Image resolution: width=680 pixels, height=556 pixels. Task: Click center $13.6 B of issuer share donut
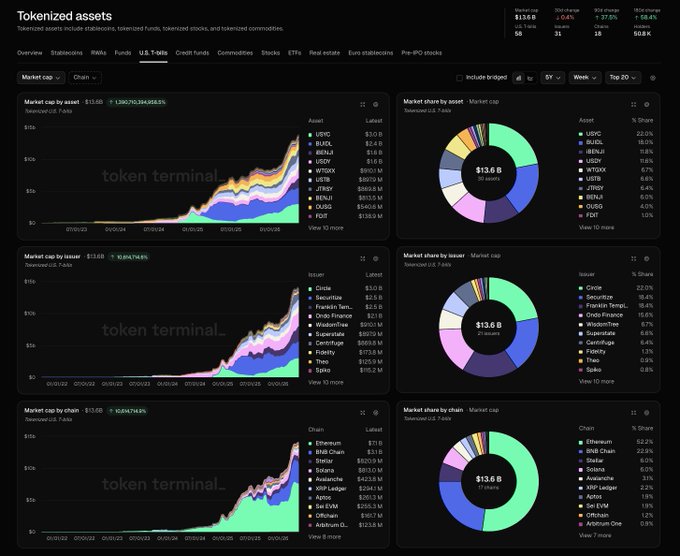pyautogui.click(x=489, y=325)
